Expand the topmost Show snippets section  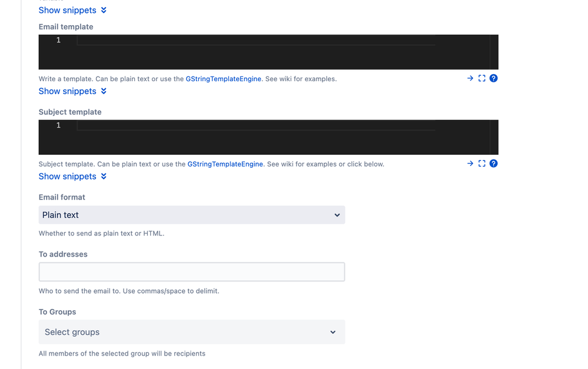tap(67, 9)
